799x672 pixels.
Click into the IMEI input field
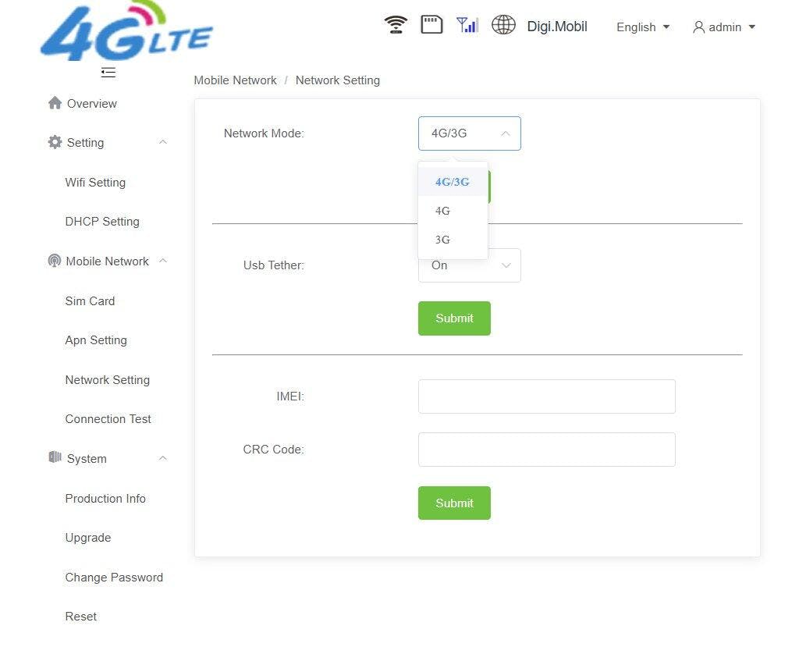point(546,396)
